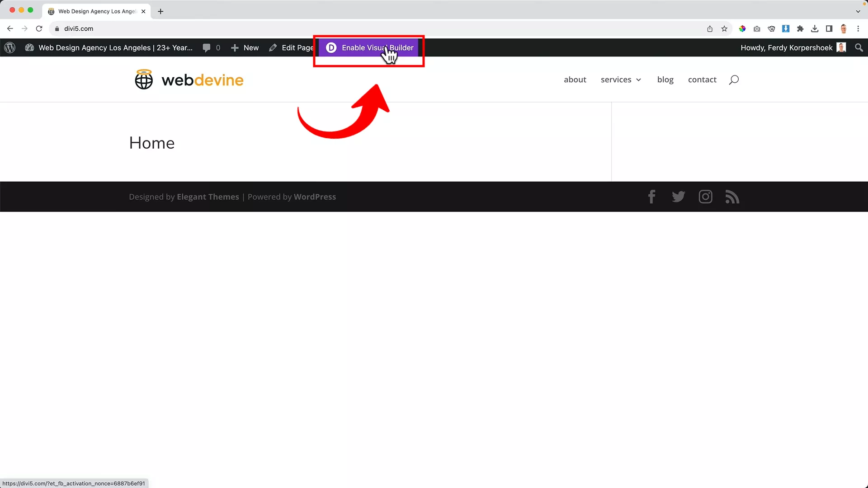Screen dimensions: 868x488
Task: Follow the Elegant Themes footer link
Action: [208, 197]
